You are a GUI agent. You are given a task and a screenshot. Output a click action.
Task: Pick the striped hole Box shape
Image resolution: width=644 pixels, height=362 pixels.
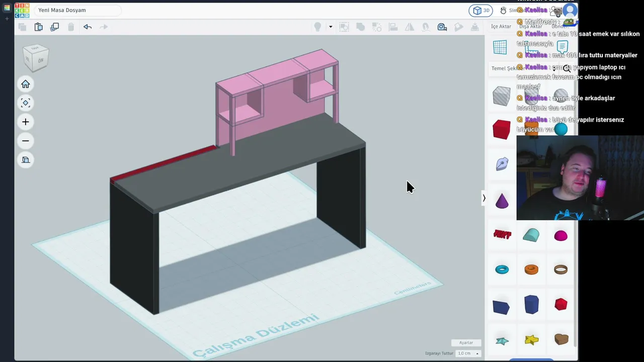coord(501,96)
